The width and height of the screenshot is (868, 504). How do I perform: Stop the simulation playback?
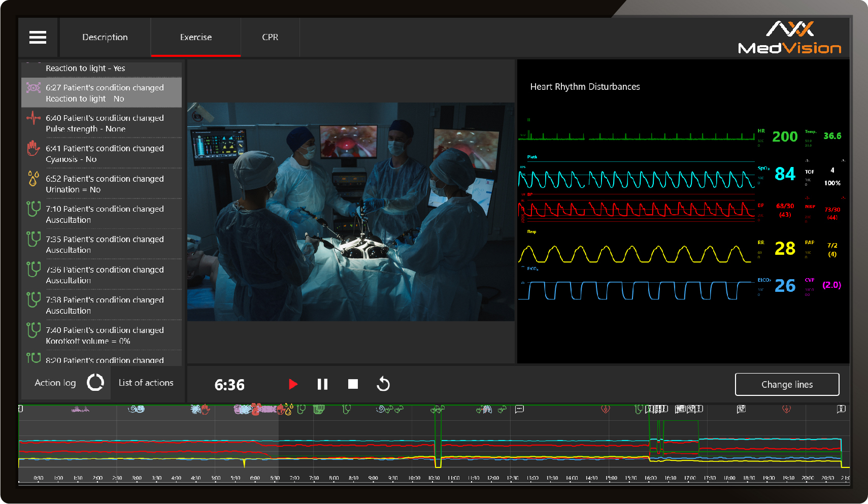(353, 384)
